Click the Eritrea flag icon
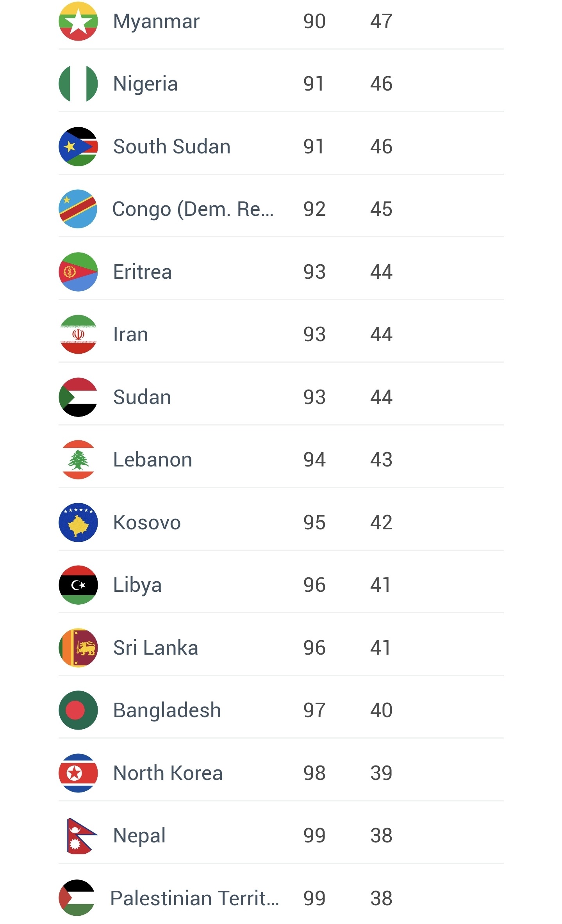 click(78, 272)
